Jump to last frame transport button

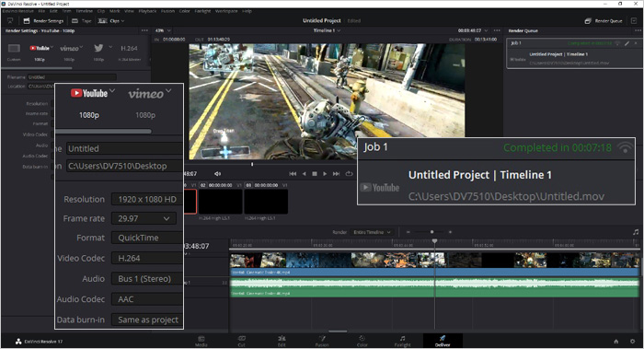coord(336,174)
